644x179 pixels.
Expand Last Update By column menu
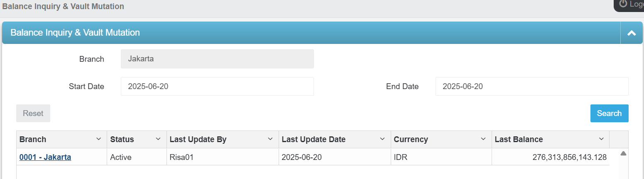click(270, 139)
